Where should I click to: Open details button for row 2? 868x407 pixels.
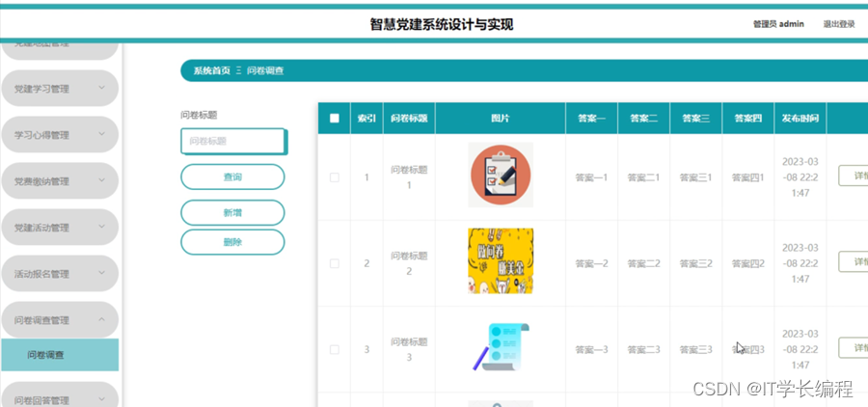pos(854,261)
